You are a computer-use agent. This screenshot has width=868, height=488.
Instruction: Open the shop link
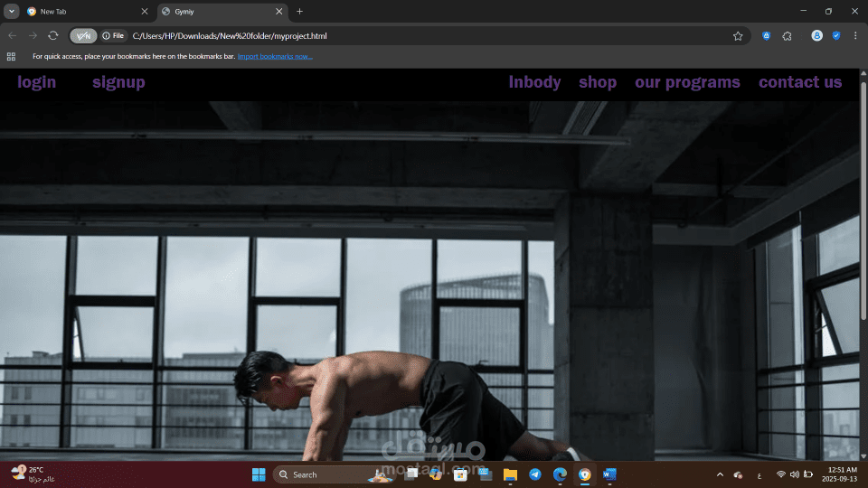pos(598,82)
